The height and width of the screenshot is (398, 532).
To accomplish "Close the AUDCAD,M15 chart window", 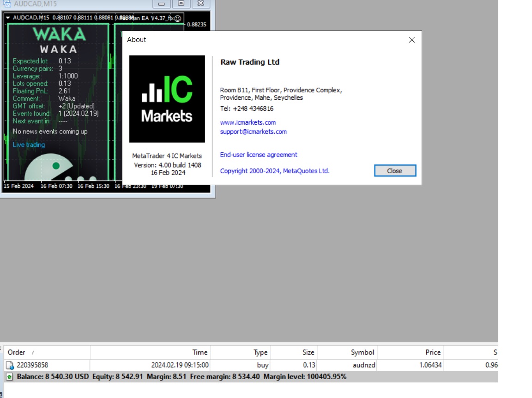I will (201, 4).
